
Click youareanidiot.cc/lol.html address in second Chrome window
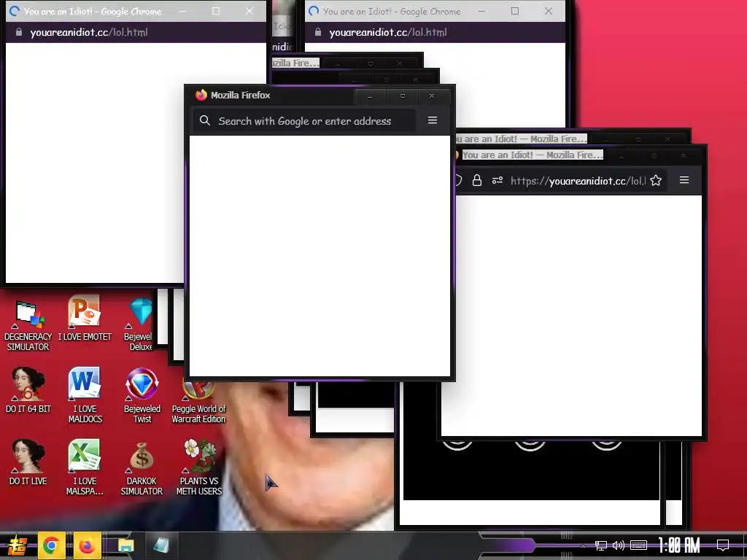click(x=388, y=32)
